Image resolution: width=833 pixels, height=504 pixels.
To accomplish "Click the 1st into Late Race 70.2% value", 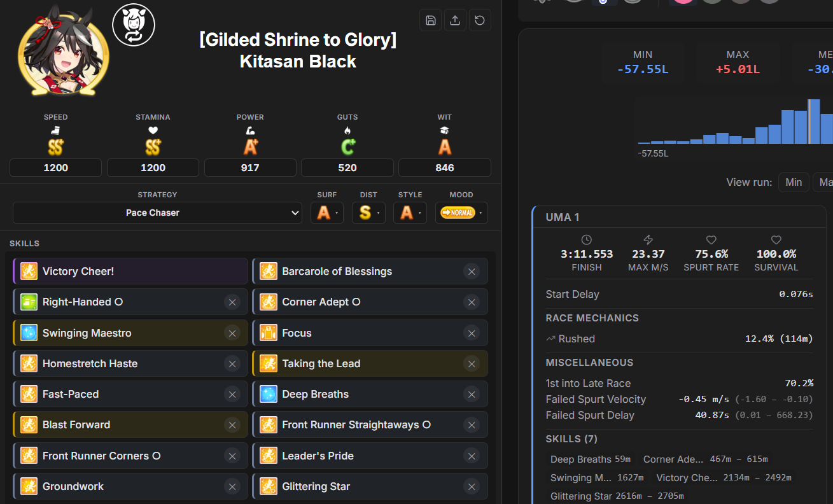I will pos(799,384).
